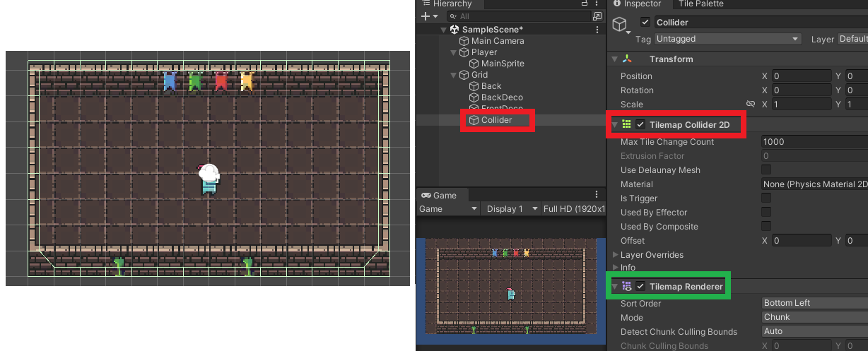This screenshot has width=868, height=351.
Task: Click the Max Tile Change Count field
Action: point(814,142)
